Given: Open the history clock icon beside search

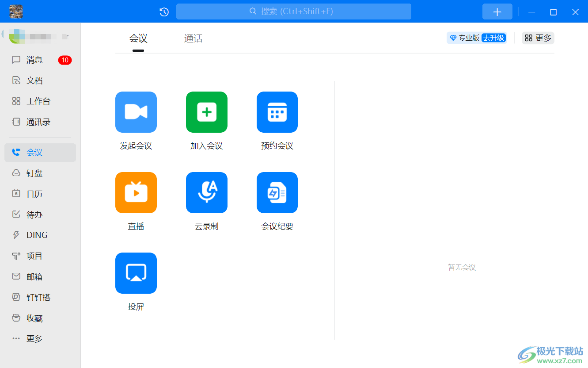Looking at the screenshot, I should pyautogui.click(x=164, y=12).
